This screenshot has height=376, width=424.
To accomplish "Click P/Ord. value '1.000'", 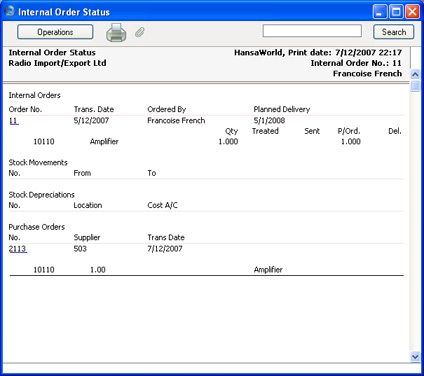I will (x=351, y=142).
